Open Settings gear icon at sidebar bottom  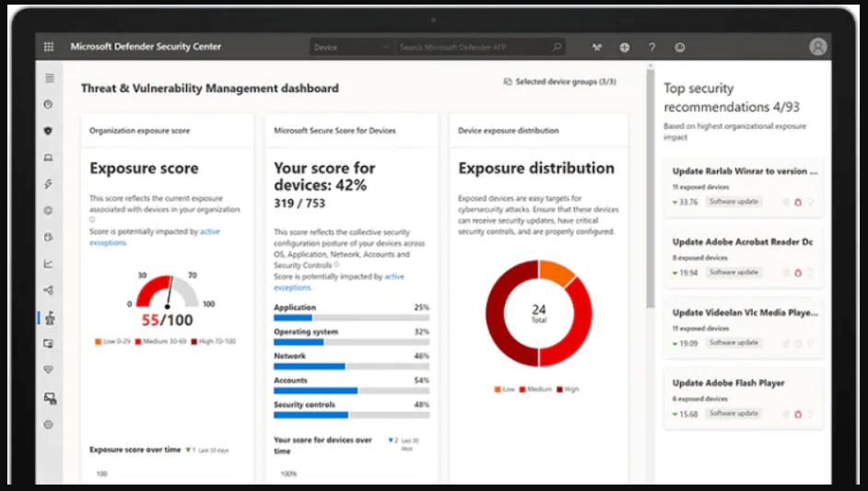click(48, 425)
